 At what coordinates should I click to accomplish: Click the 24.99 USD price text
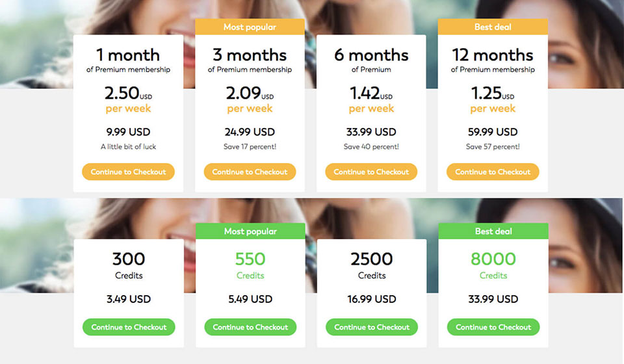[x=250, y=132]
